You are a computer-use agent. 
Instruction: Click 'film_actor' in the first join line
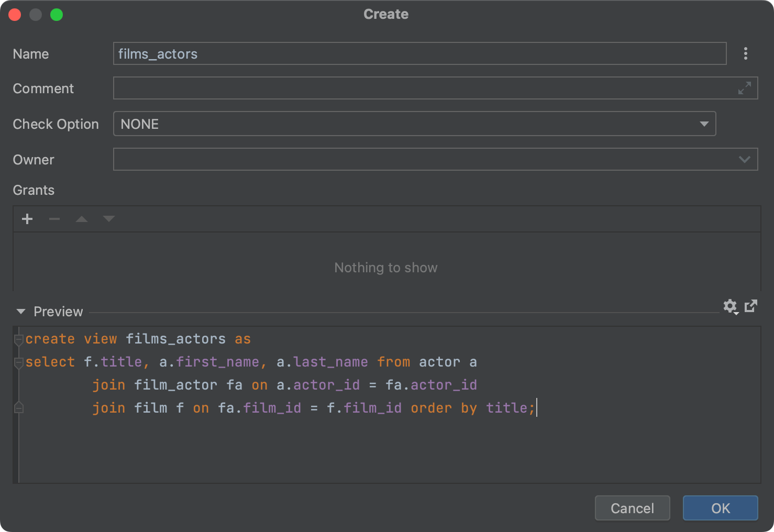pyautogui.click(x=176, y=385)
